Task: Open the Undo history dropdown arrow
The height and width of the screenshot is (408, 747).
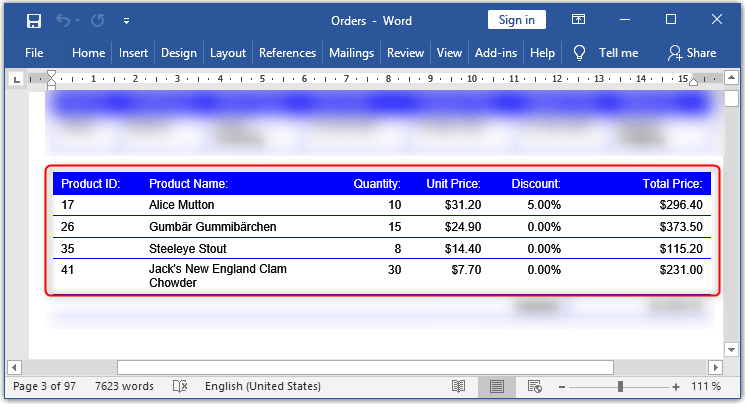Action: pos(78,21)
